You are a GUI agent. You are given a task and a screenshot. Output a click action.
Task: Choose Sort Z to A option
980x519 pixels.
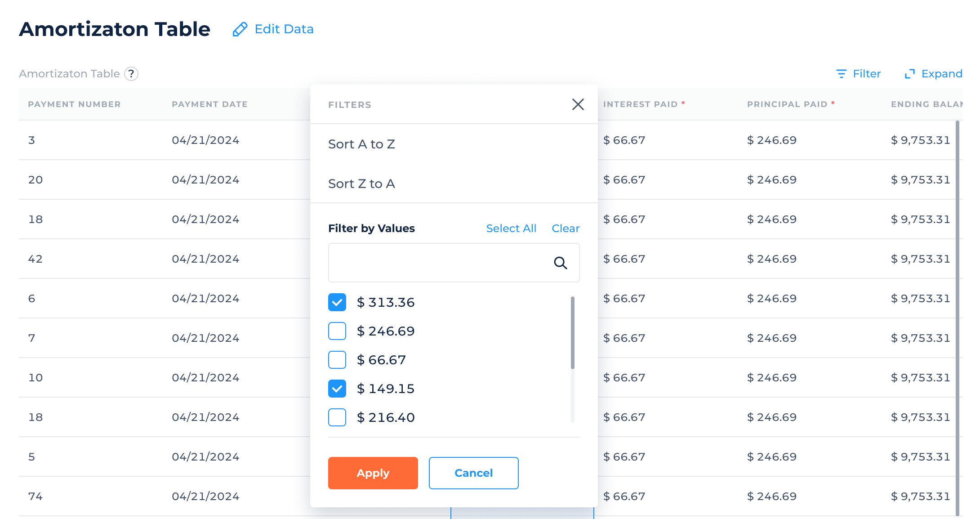[361, 183]
